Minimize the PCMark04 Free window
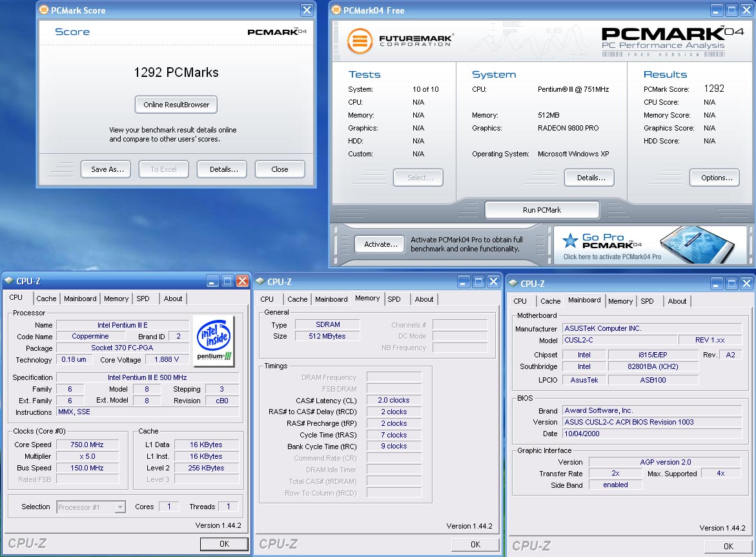 [717, 10]
